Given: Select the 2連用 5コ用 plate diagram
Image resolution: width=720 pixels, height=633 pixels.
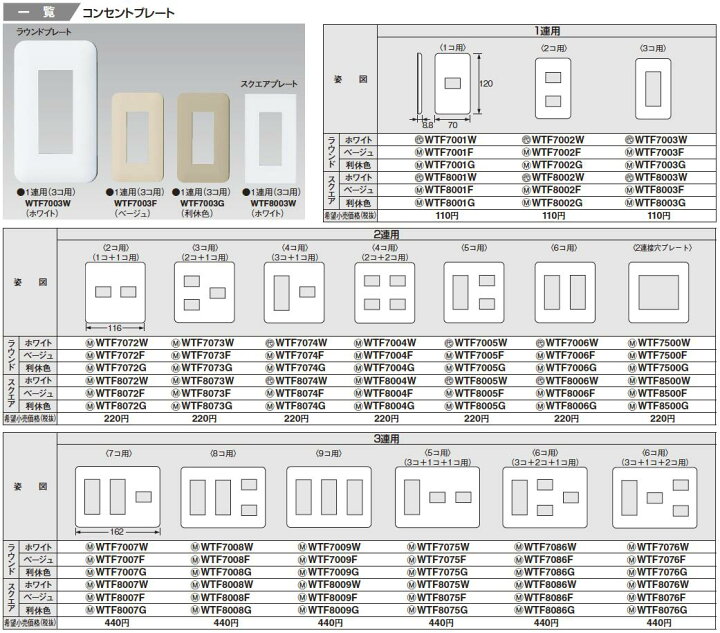Looking at the screenshot, I should coord(474,292).
